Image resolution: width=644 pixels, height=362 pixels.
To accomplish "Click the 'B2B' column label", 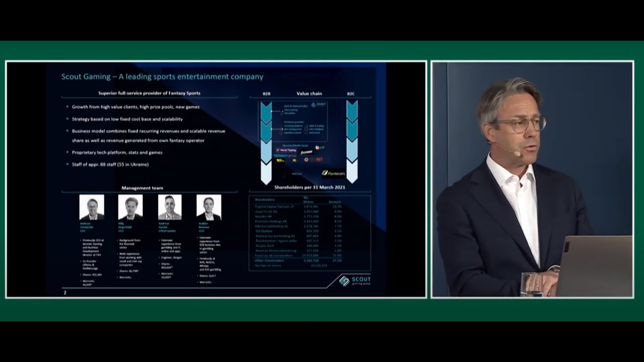I will coord(267,94).
